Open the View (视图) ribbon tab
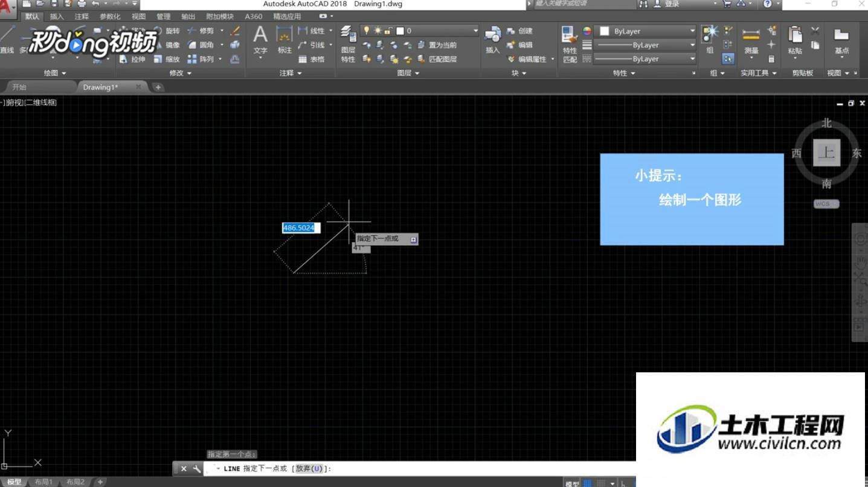Screen dimensions: 868x487 click(x=138, y=17)
